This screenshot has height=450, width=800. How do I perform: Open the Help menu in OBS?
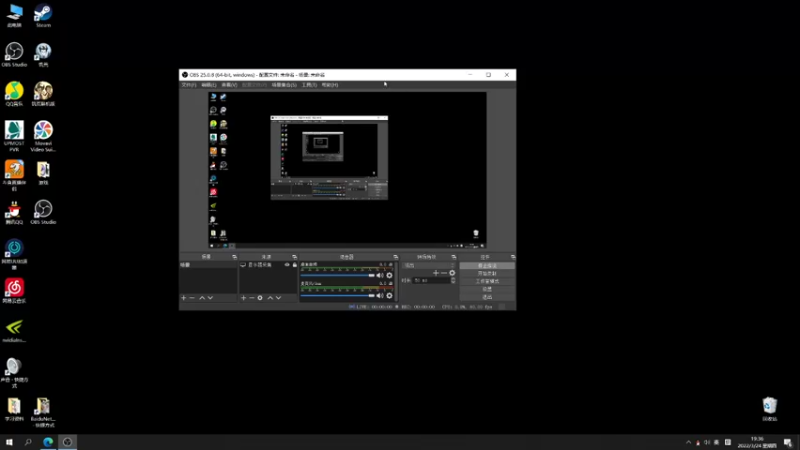(x=330, y=85)
